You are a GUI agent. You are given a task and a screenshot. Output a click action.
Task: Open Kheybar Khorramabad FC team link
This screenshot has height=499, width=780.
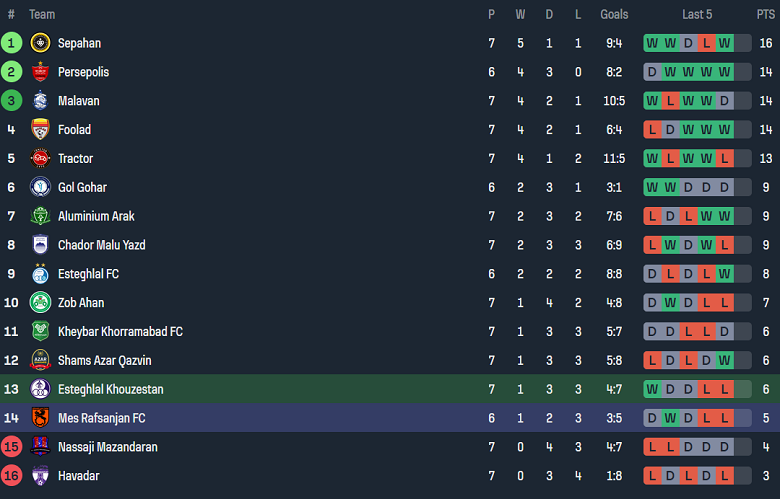tap(120, 331)
